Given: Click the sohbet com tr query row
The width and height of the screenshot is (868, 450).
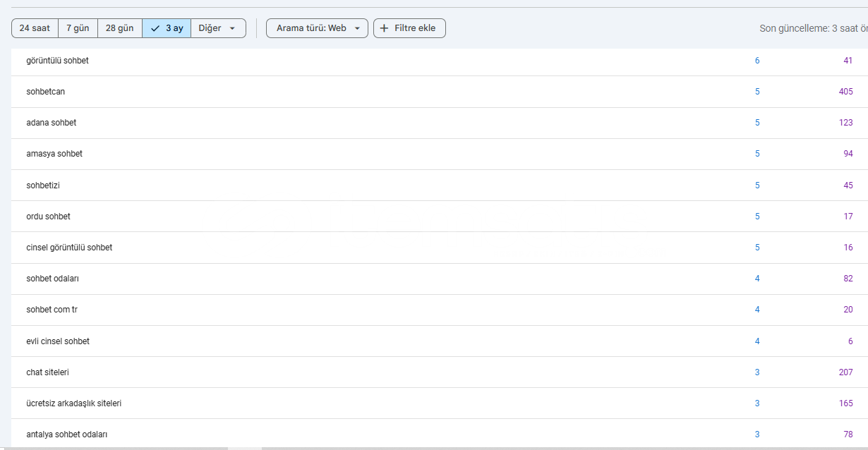Looking at the screenshot, I should (x=440, y=310).
